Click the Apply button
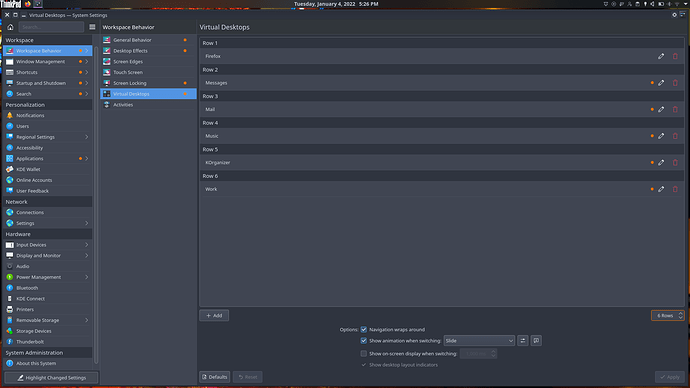 670,377
